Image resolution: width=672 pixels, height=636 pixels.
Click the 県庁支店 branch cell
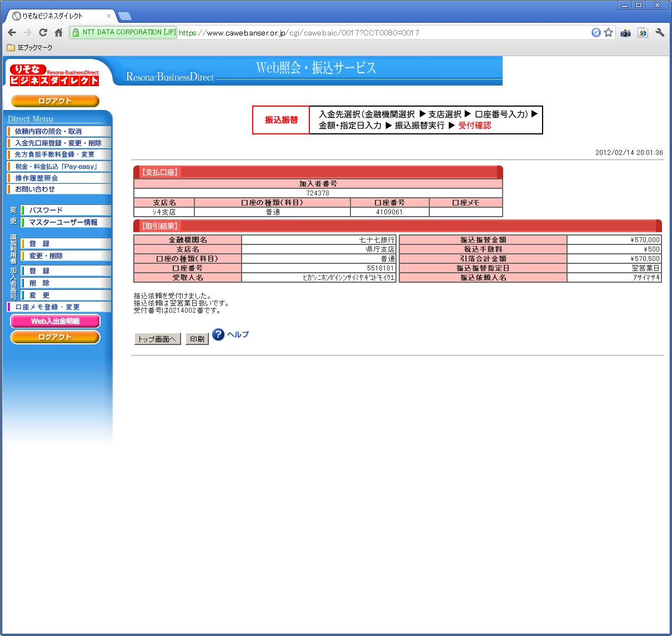tap(319, 249)
